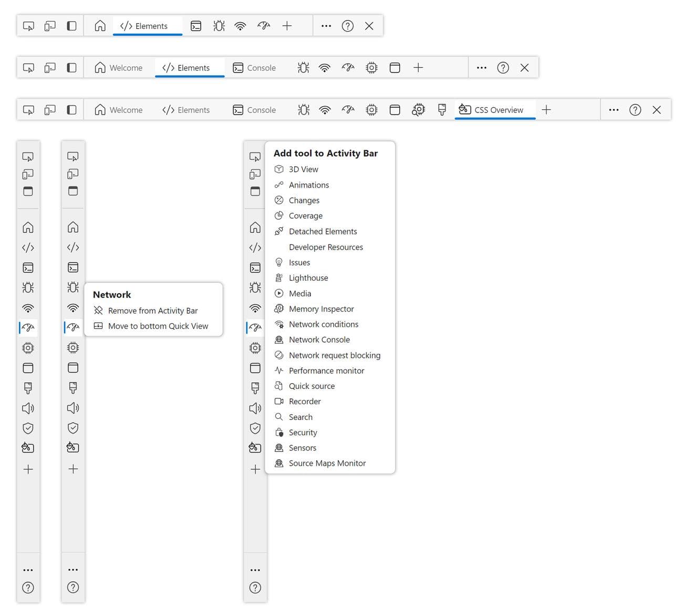Select the Lighthouse icon in Add tool list

pos(279,278)
